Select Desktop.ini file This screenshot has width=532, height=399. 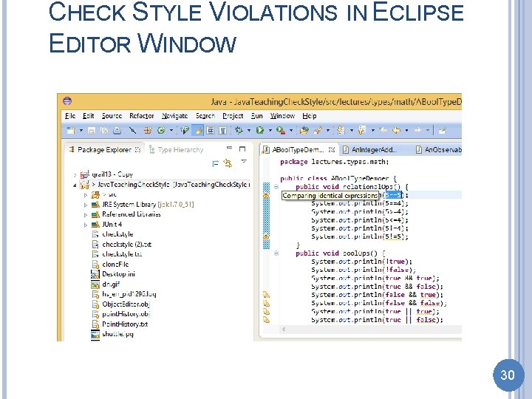(x=113, y=274)
